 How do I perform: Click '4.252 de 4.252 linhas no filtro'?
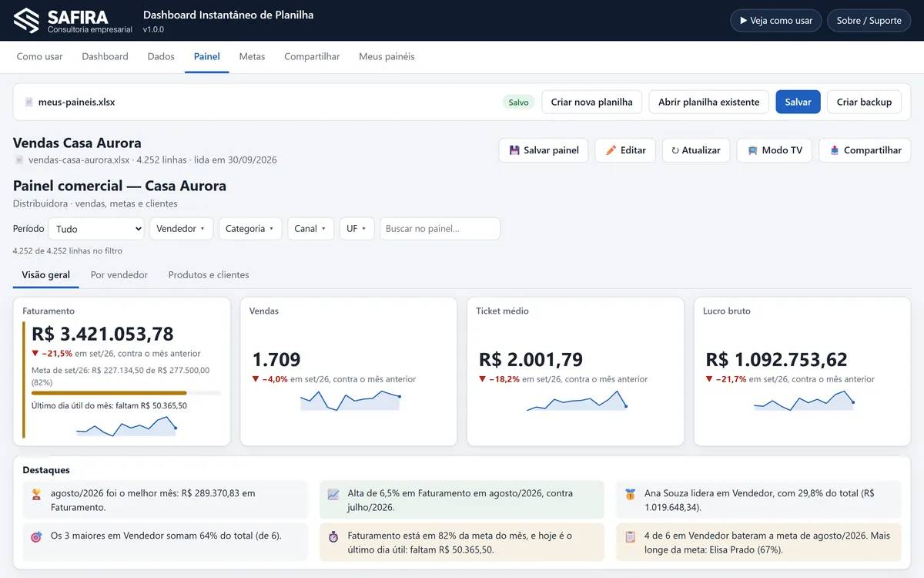[x=68, y=250]
